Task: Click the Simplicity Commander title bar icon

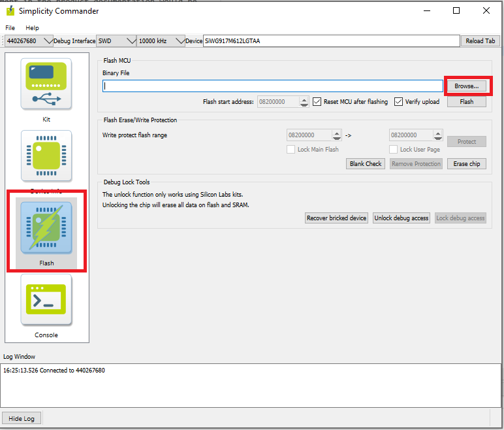Action: point(10,11)
